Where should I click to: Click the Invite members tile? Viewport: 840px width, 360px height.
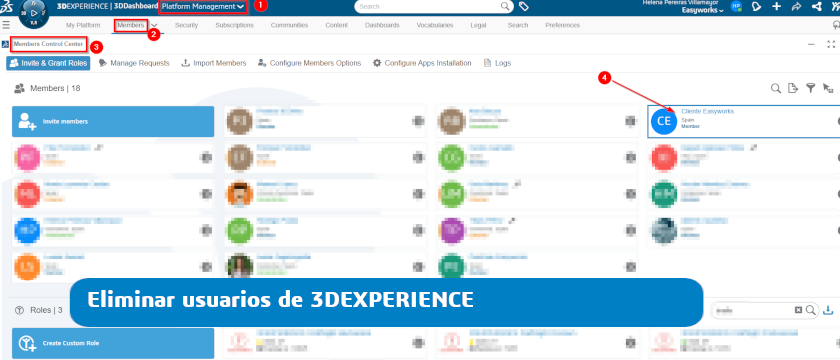click(113, 122)
